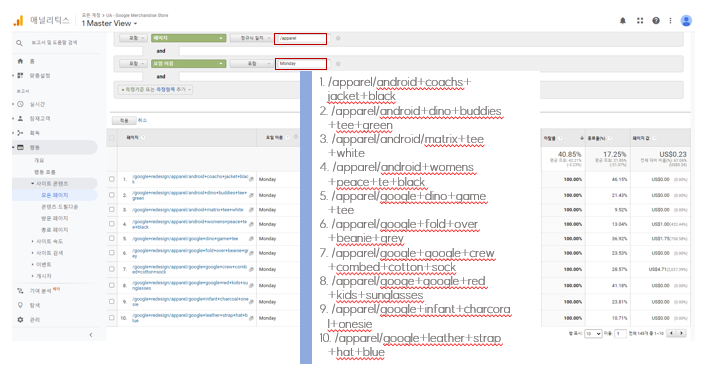Open green dimension dropdown of /apparel filter
The width and height of the screenshot is (713, 376).
pos(188,38)
